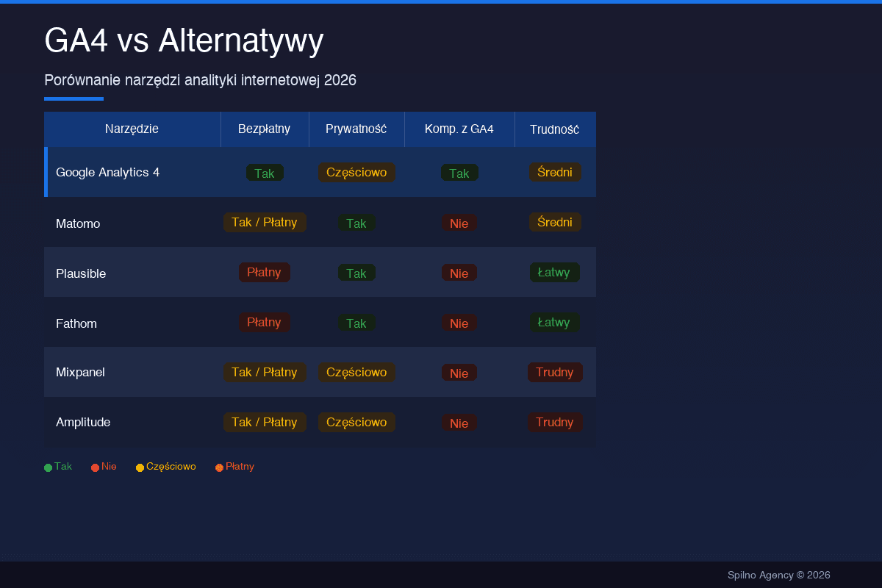Click Mixpanel Trudny difficulty badge
Viewport: 882px width, 588px height.
click(x=555, y=372)
